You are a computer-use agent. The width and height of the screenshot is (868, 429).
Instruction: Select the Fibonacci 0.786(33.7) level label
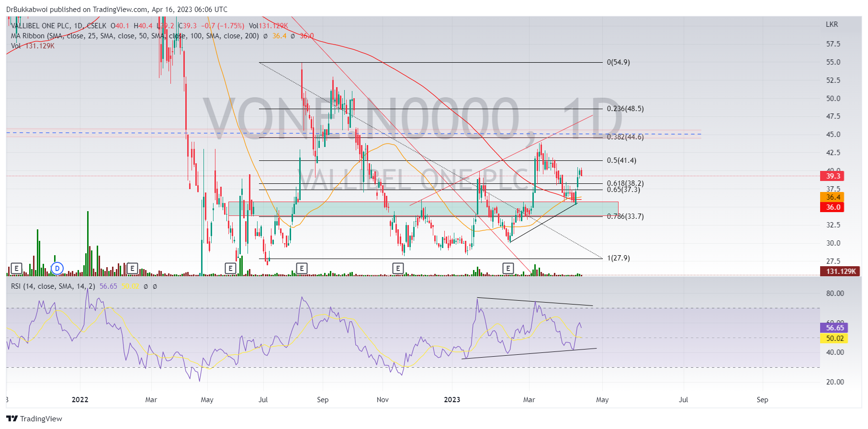click(x=625, y=216)
